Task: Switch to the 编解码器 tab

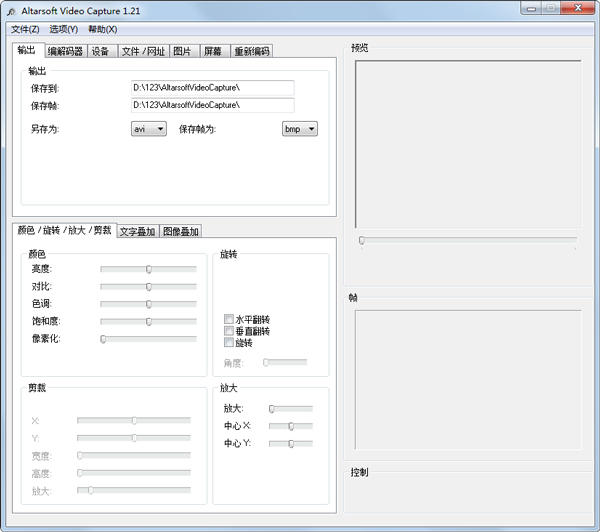Action: 64,51
